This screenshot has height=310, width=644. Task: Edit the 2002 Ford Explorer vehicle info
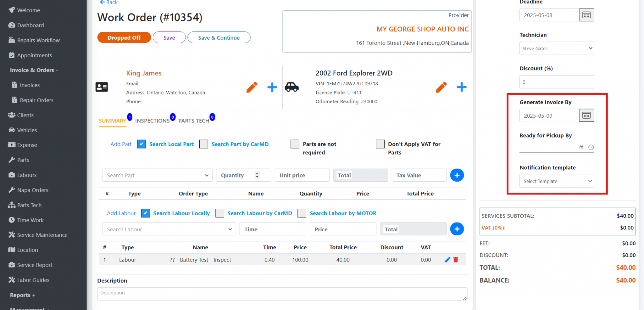(x=441, y=87)
